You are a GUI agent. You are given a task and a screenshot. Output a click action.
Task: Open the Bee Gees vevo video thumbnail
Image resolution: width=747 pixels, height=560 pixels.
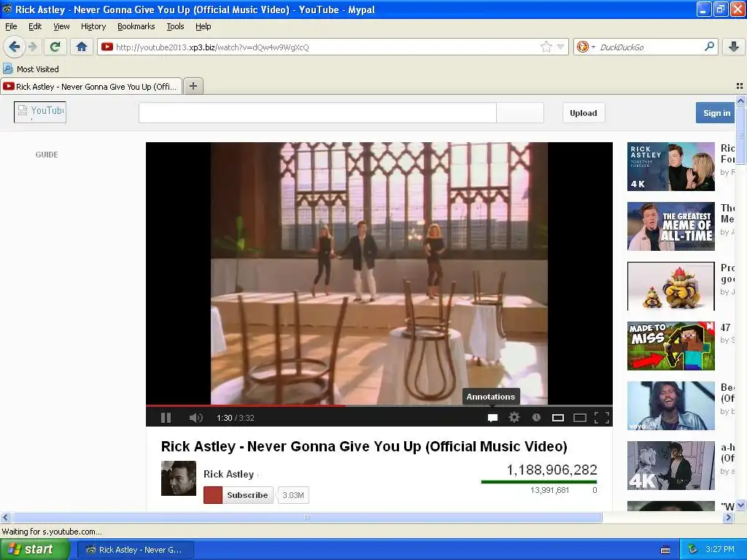coord(671,405)
